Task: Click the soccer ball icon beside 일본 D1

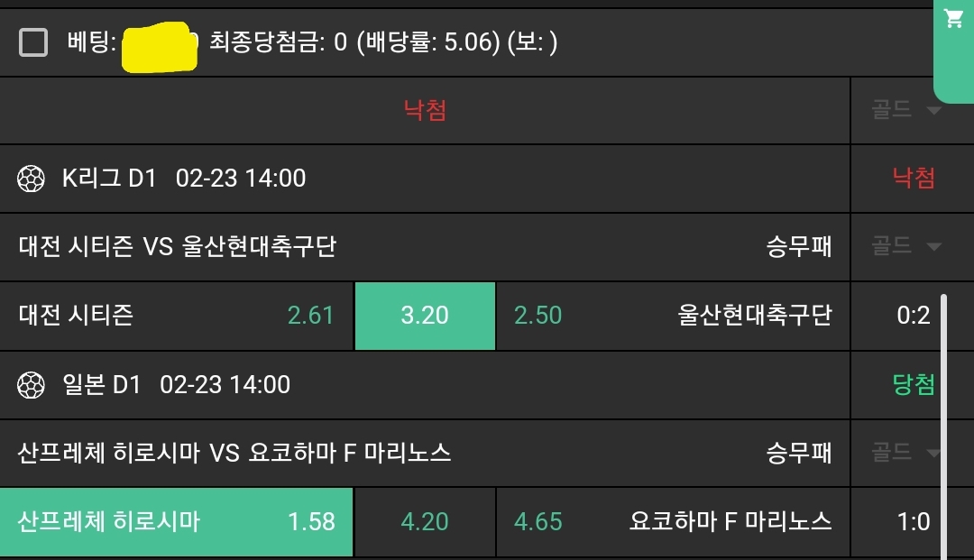Action: click(x=31, y=385)
